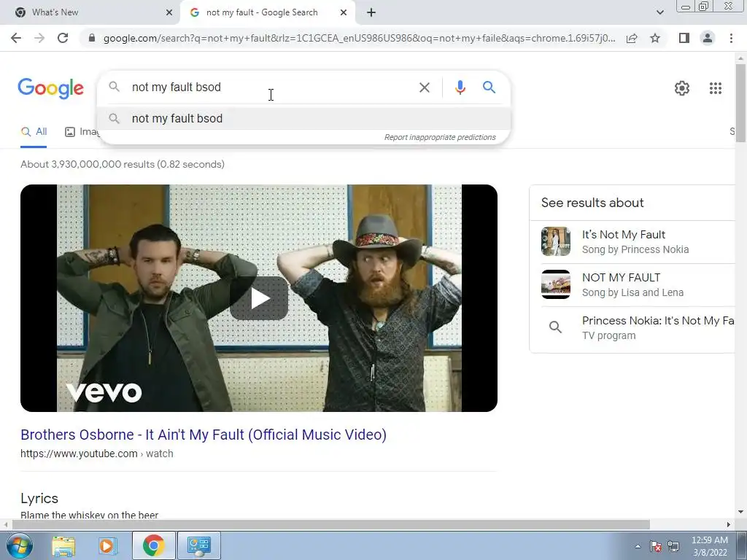Open Chrome three-dot menu
The width and height of the screenshot is (747, 560).
(731, 38)
